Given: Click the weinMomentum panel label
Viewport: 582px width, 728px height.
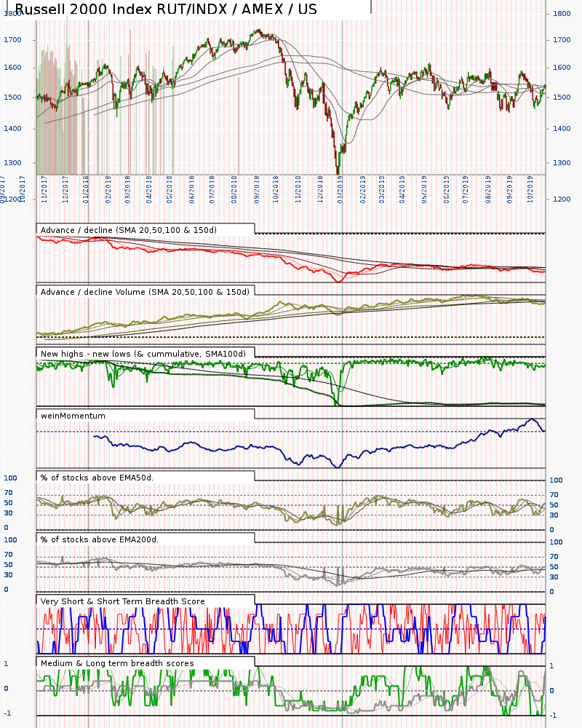Looking at the screenshot, I should 73,416.
